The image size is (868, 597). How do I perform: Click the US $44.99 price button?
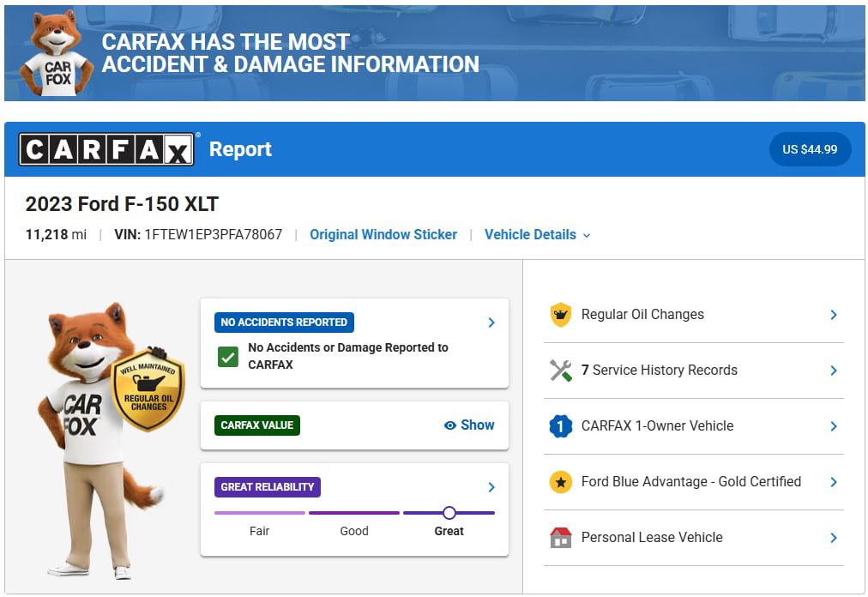[x=810, y=149]
